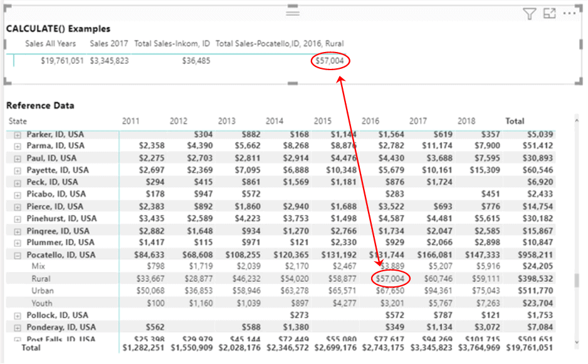Expand the Pinehurst, ID, USA row
Screen dimensions: 588x364
pyautogui.click(x=18, y=219)
